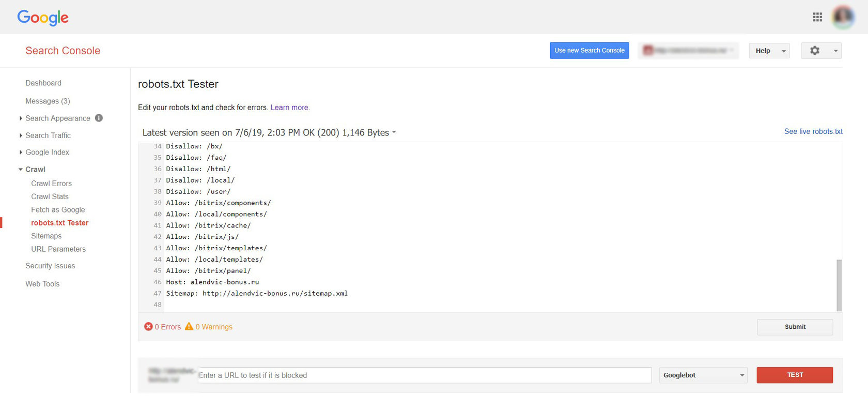
Task: Open URL Parameters page
Action: [x=58, y=249]
